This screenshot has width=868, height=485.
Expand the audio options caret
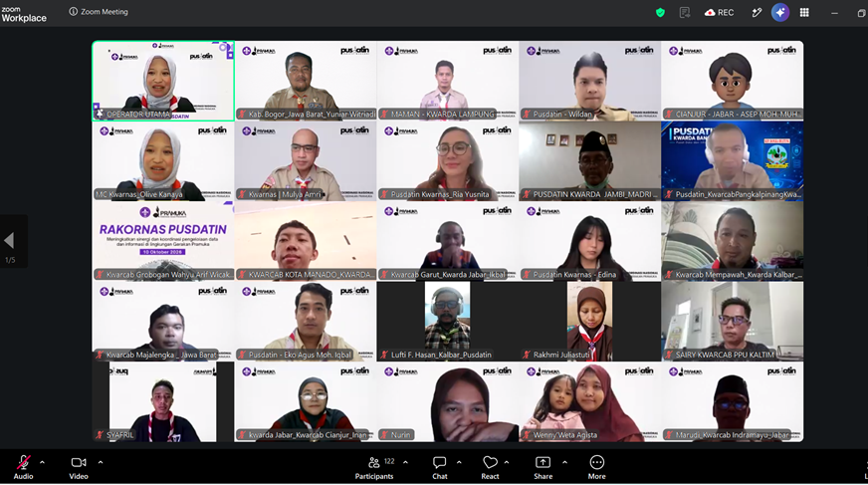[x=43, y=462]
